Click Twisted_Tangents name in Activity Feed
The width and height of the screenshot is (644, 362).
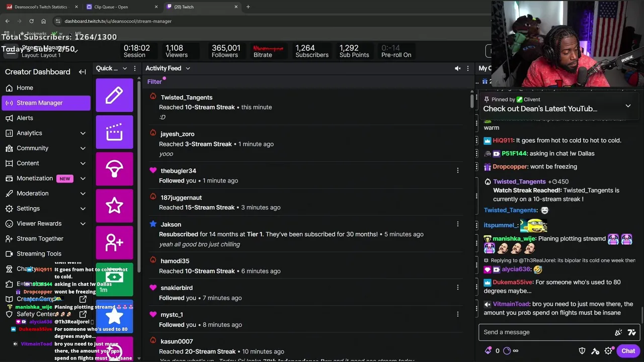(x=186, y=98)
